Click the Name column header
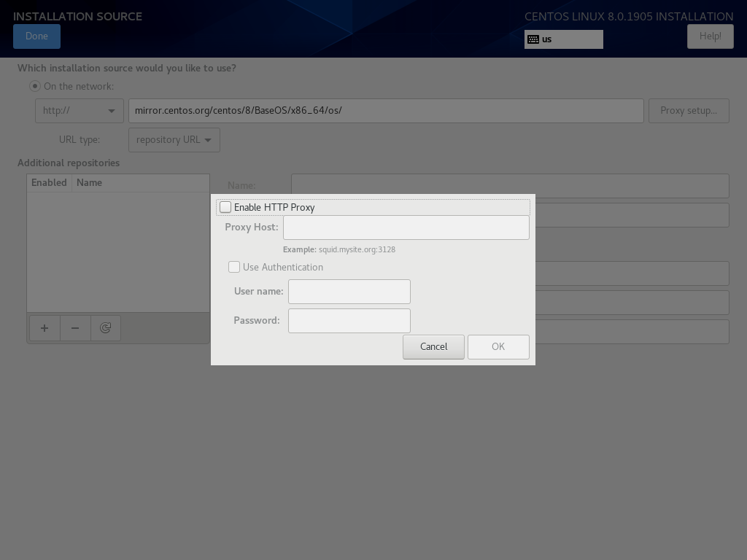The height and width of the screenshot is (560, 747). click(89, 182)
